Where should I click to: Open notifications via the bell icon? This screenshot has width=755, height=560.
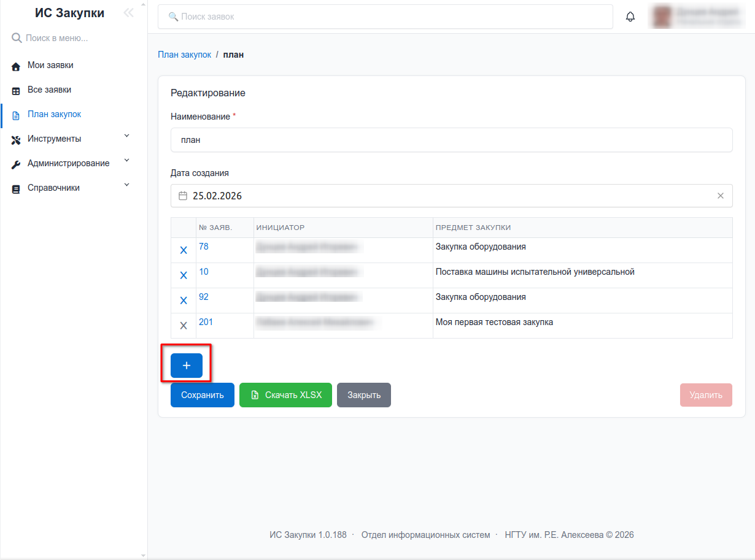[630, 17]
